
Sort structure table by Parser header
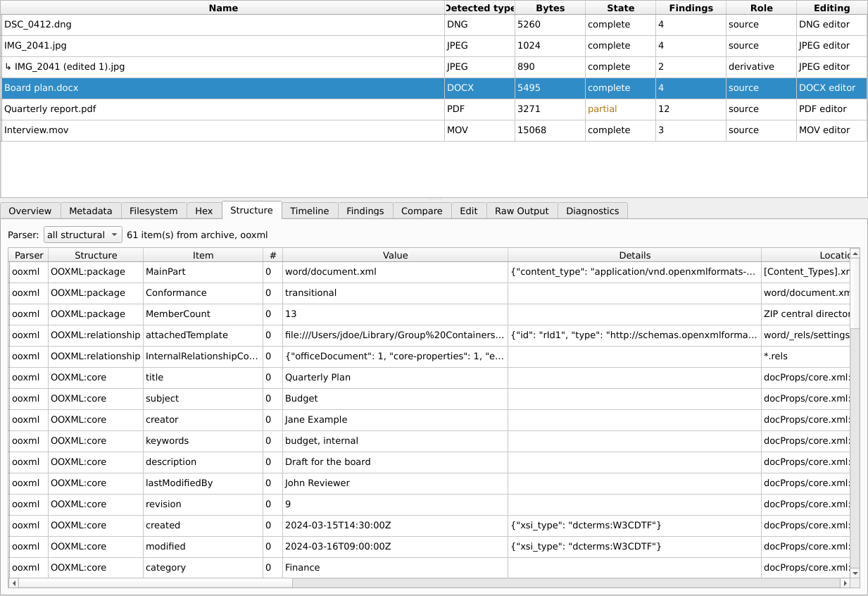point(29,255)
